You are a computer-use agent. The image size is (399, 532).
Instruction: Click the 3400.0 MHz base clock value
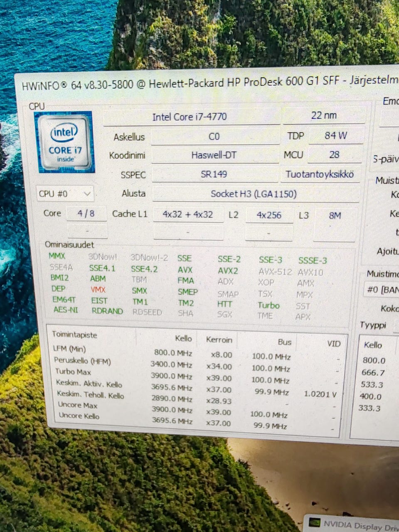(x=171, y=364)
